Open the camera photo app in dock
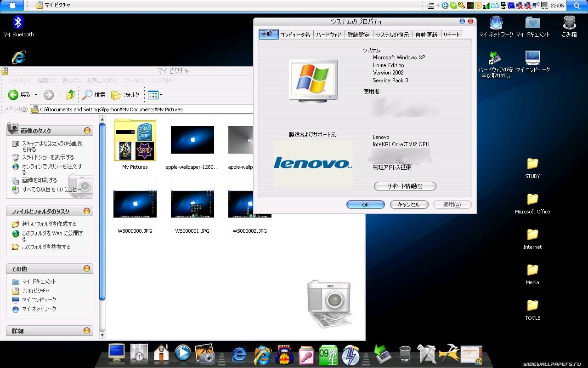 pyautogui.click(x=205, y=353)
